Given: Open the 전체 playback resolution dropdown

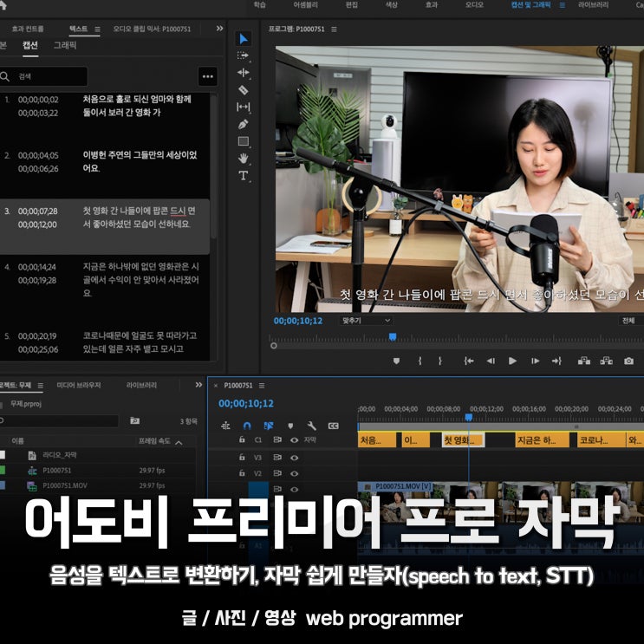Looking at the screenshot, I should click(x=631, y=321).
